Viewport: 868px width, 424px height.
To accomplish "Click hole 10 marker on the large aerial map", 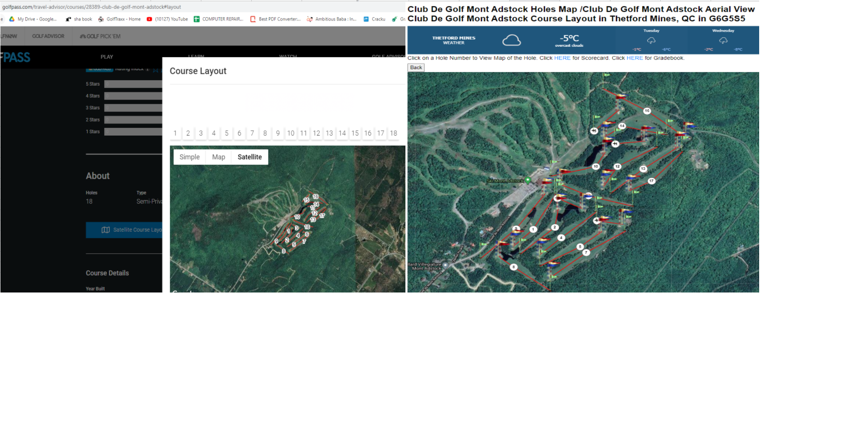I will [x=596, y=166].
